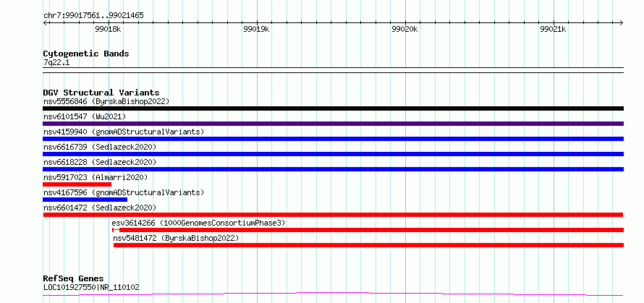The image size is (644, 303).
Task: Open variant label nsv4159940 (gnomADStructuralVariants)
Action: tap(124, 132)
